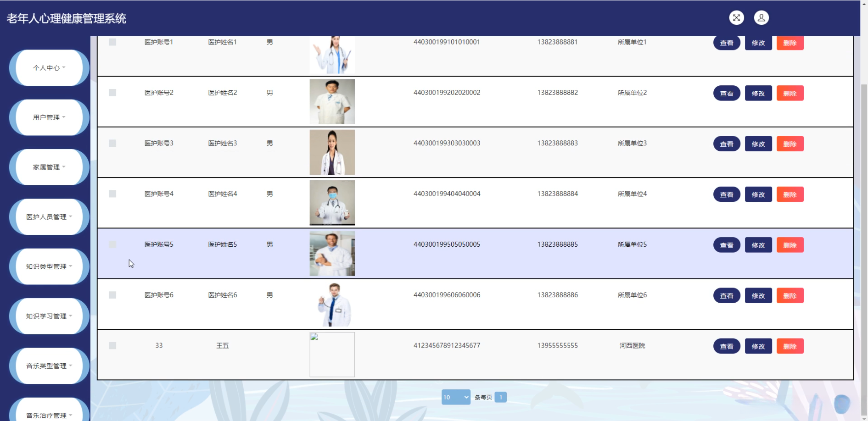Select the 医护账号2 cell
868x421 pixels.
tap(159, 93)
